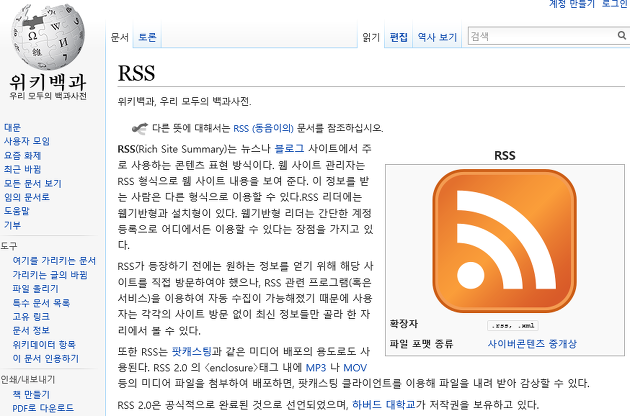630x416 pixels.
Task: Click the RSS infobox title caption
Action: coord(505,156)
